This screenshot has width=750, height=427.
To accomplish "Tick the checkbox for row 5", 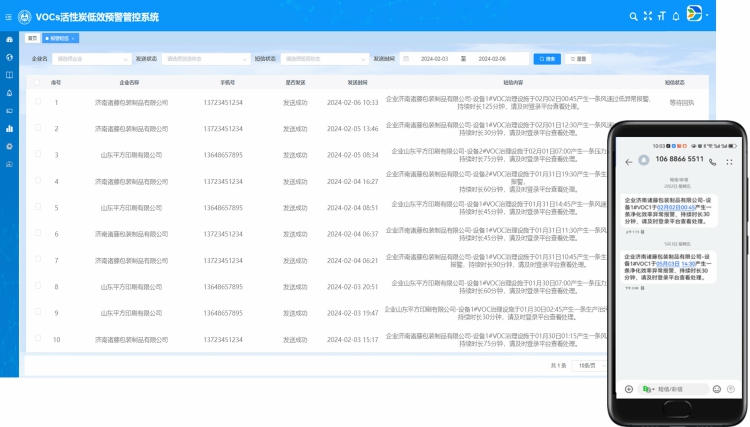I will [x=38, y=207].
